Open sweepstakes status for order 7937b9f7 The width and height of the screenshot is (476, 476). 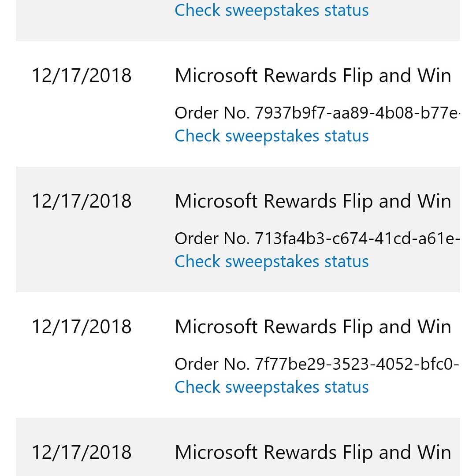(271, 136)
